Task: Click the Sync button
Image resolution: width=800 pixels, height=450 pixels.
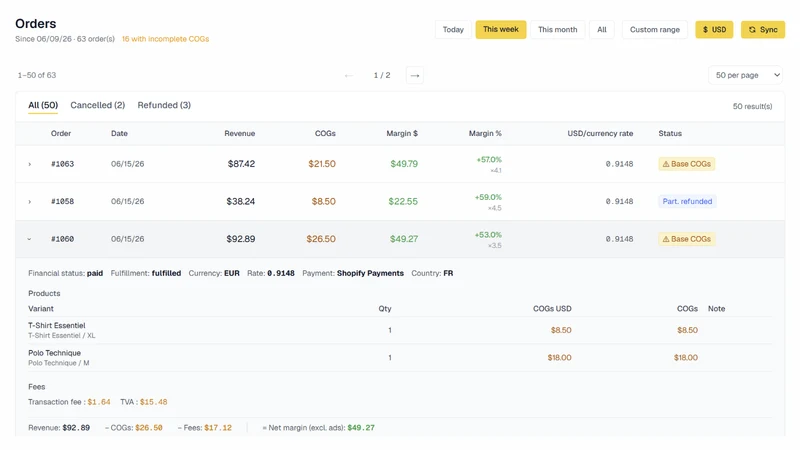Action: point(763,30)
